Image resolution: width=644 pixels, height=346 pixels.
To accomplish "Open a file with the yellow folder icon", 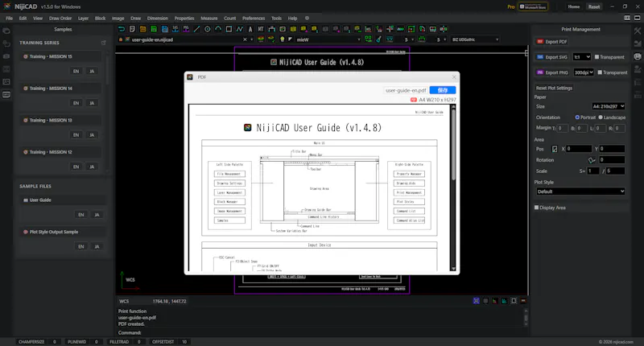I will pyautogui.click(x=143, y=29).
